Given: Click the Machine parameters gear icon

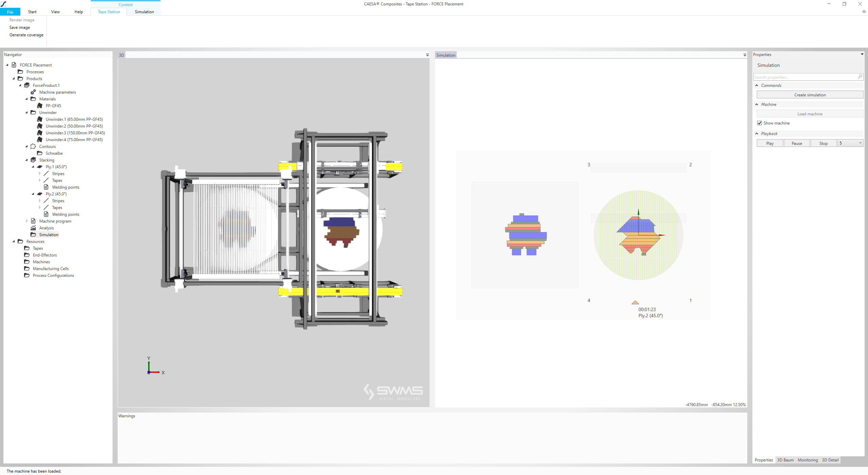Looking at the screenshot, I should point(33,92).
